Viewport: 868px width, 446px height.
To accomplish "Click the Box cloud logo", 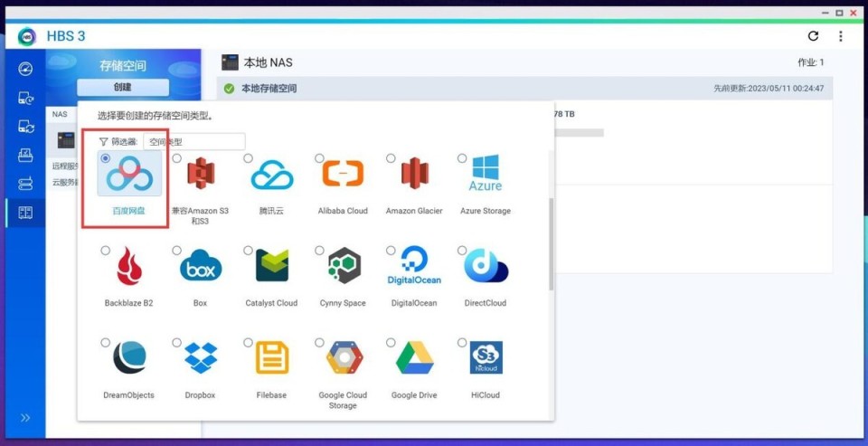I will pyautogui.click(x=201, y=266).
